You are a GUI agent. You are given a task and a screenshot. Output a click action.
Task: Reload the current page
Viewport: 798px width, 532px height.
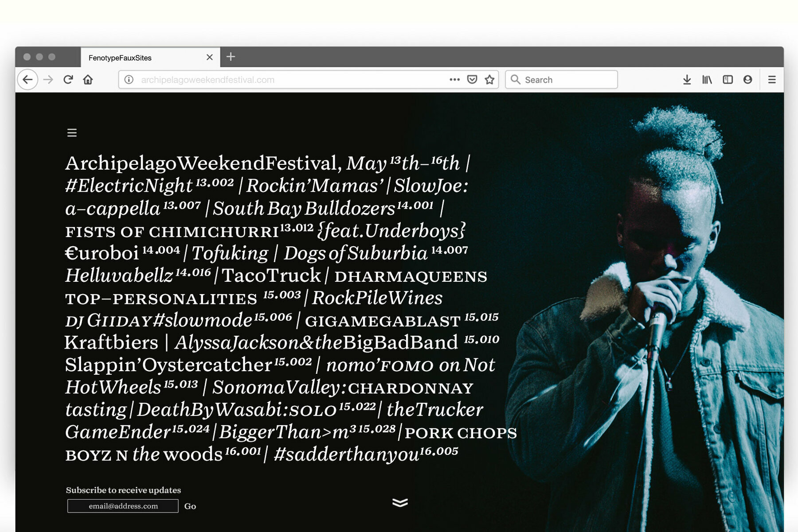[x=68, y=80]
